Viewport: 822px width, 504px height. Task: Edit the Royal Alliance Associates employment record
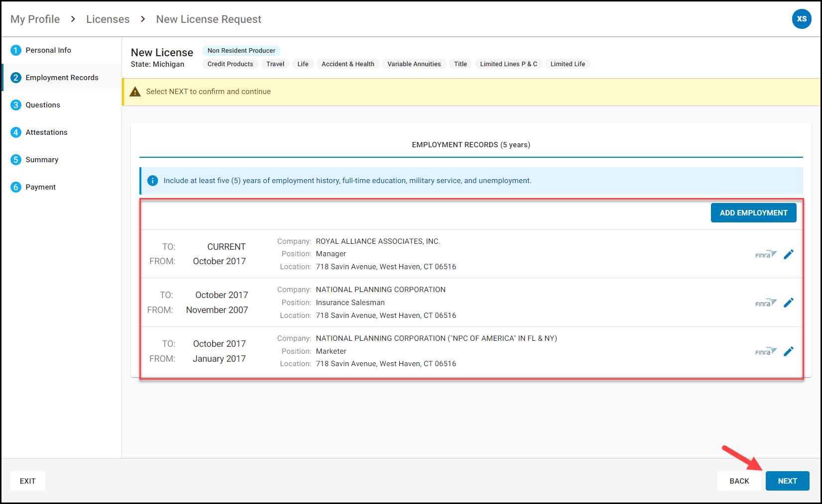point(789,254)
